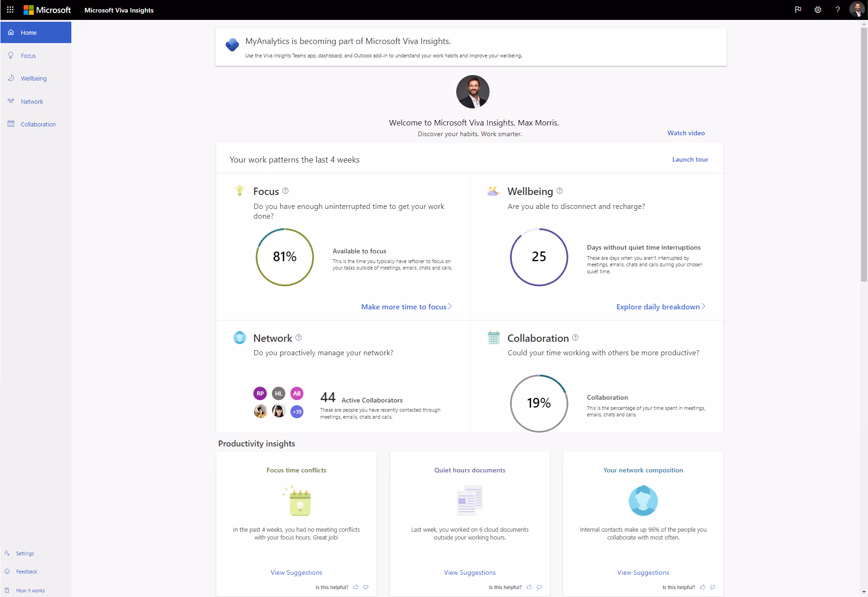Click the Viva Insights heart logo banner

[232, 44]
